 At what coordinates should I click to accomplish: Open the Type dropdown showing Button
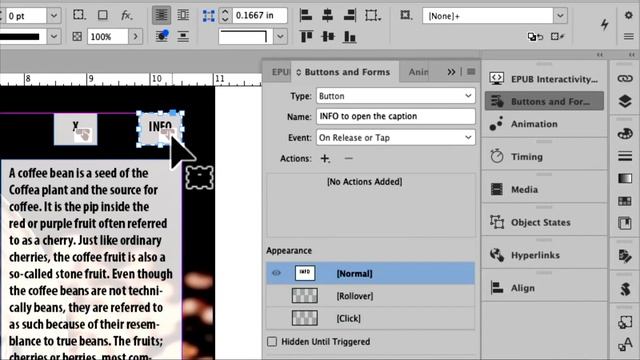tap(396, 96)
